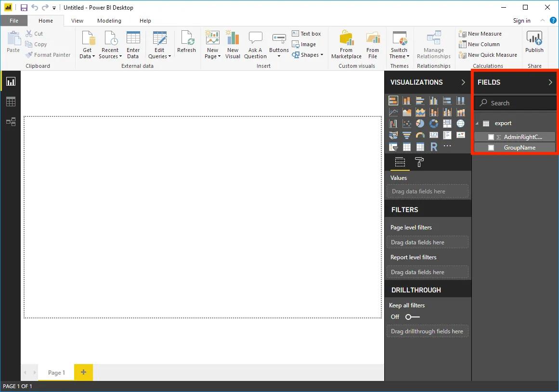Toggle Keep all filters switch
Image resolution: width=559 pixels, height=392 pixels.
click(413, 317)
